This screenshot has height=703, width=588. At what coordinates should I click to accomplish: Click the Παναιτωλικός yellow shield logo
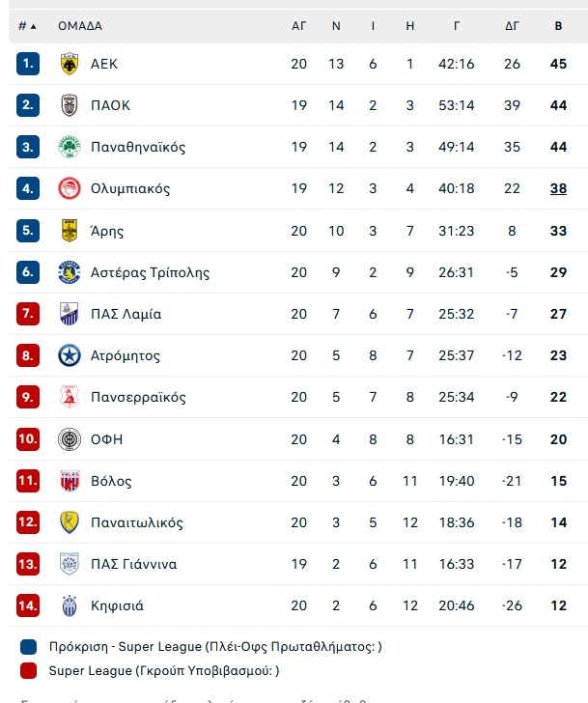[70, 522]
